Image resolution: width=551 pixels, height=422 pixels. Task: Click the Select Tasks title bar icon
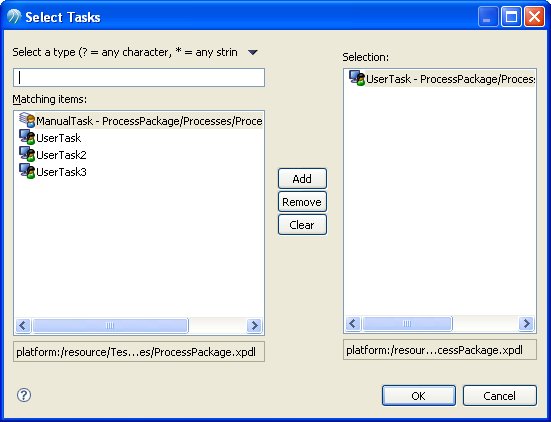pyautogui.click(x=14, y=17)
